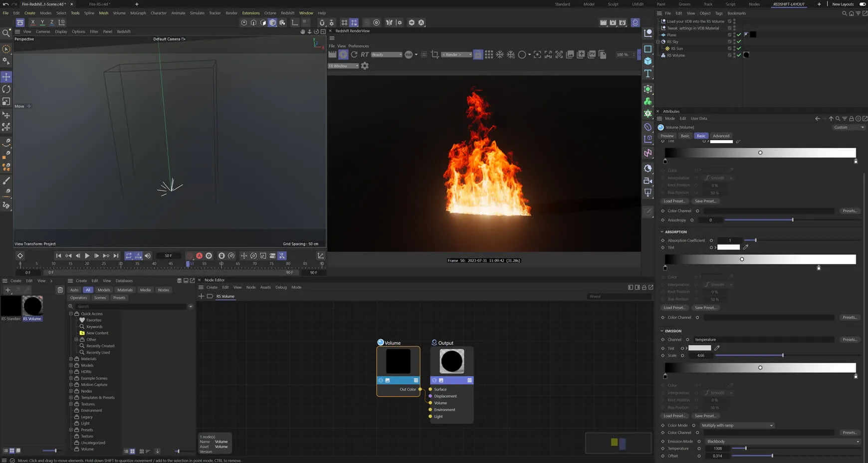
Task: Toggle the RS Volume object enable checkmark
Action: [x=739, y=55]
